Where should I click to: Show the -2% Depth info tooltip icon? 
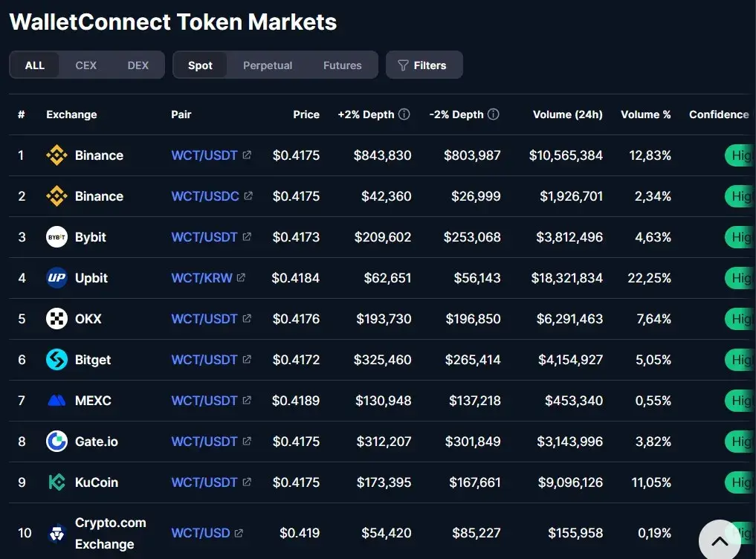pos(494,114)
